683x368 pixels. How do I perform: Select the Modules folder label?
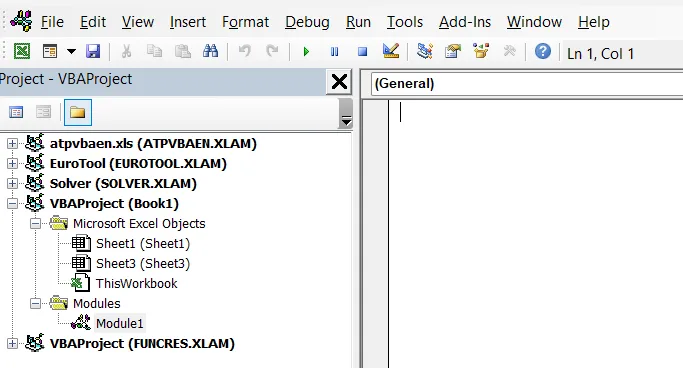[96, 304]
